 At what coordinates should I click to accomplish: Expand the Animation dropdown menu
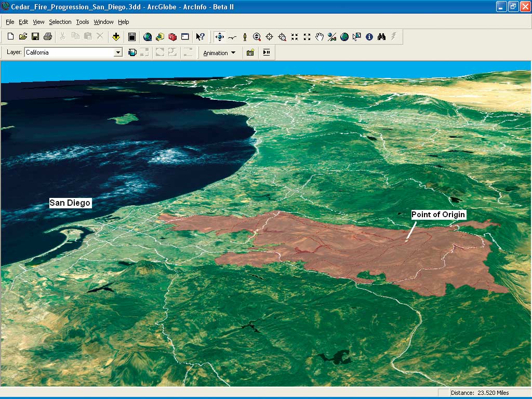click(220, 53)
